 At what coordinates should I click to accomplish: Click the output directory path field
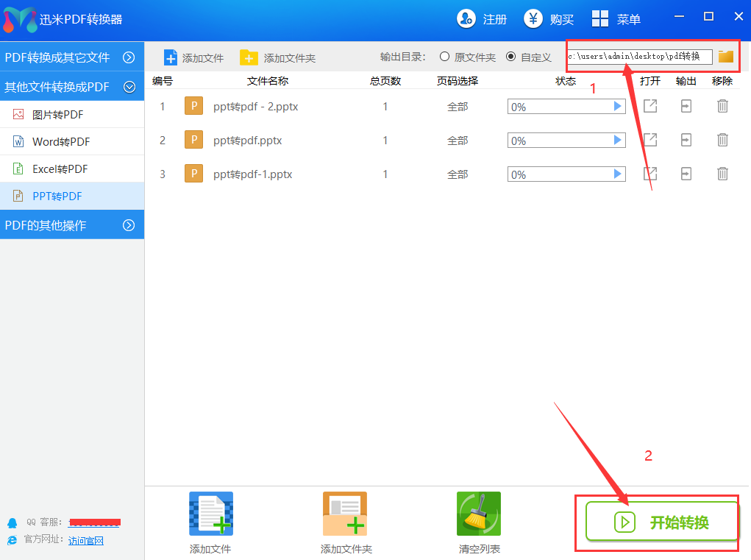[638, 57]
